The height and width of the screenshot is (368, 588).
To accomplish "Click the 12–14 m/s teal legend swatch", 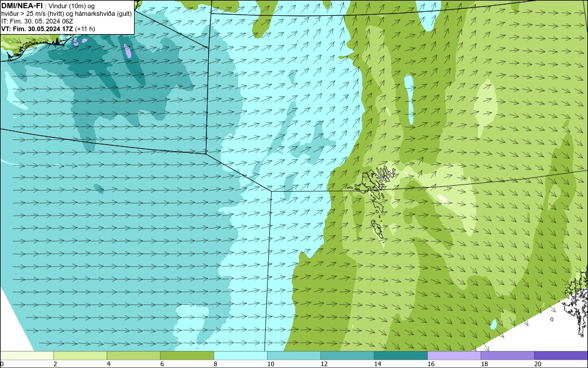I will (x=348, y=355).
